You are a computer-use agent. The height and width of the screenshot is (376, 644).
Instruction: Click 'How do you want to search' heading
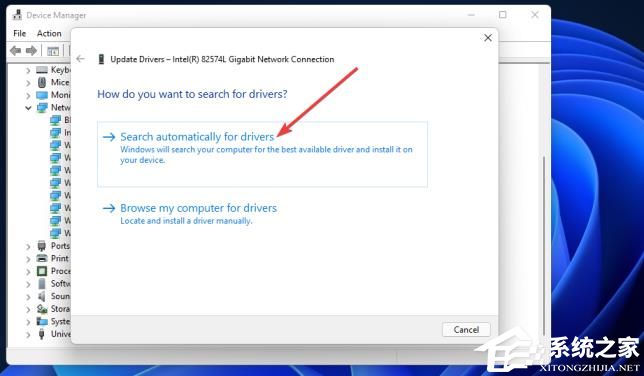(192, 94)
